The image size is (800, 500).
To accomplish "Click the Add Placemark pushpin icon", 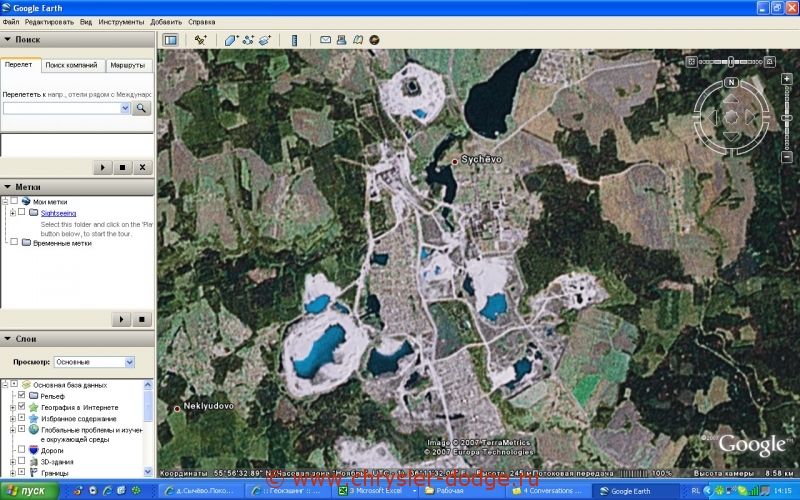I will [x=201, y=40].
